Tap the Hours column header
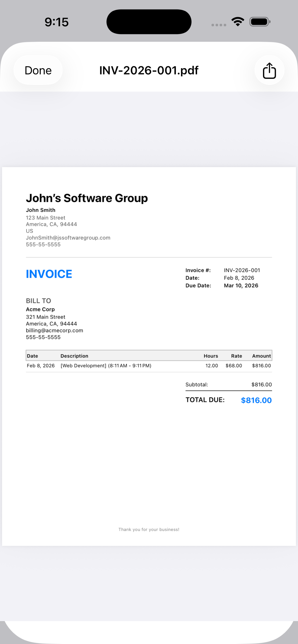Screen dimensions: 298x644 click(211, 356)
